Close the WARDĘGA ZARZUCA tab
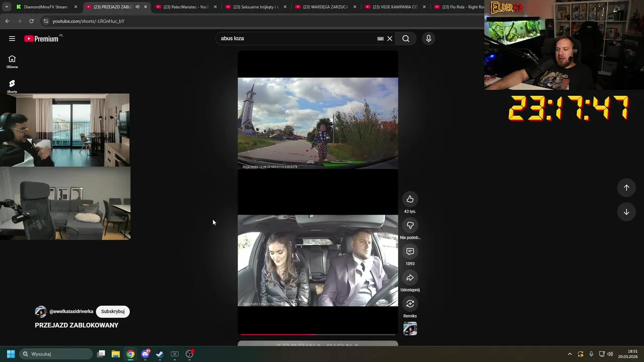Viewport: 644px width, 362px height. coord(355,7)
